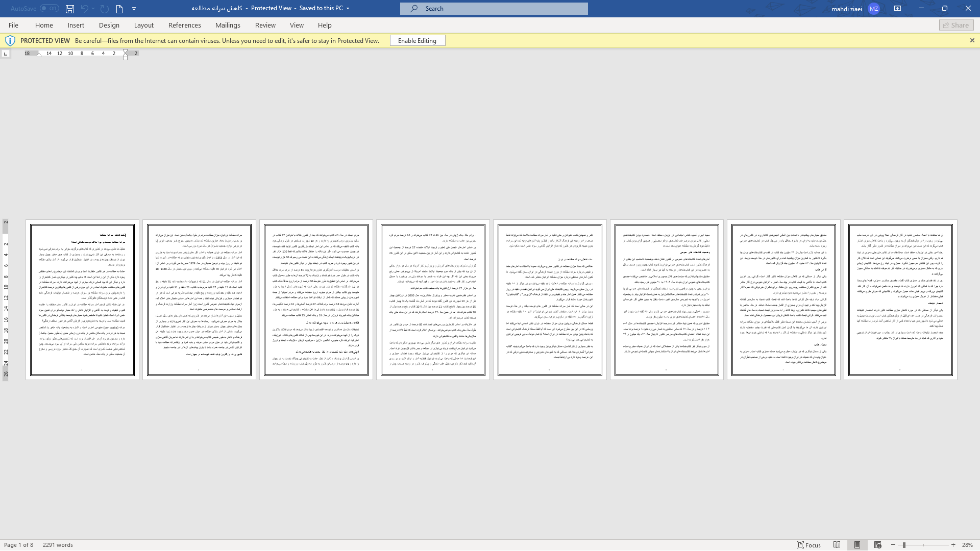Click the tab stop selector on ruler
Screen dimensions: 980x551
pos(5,54)
